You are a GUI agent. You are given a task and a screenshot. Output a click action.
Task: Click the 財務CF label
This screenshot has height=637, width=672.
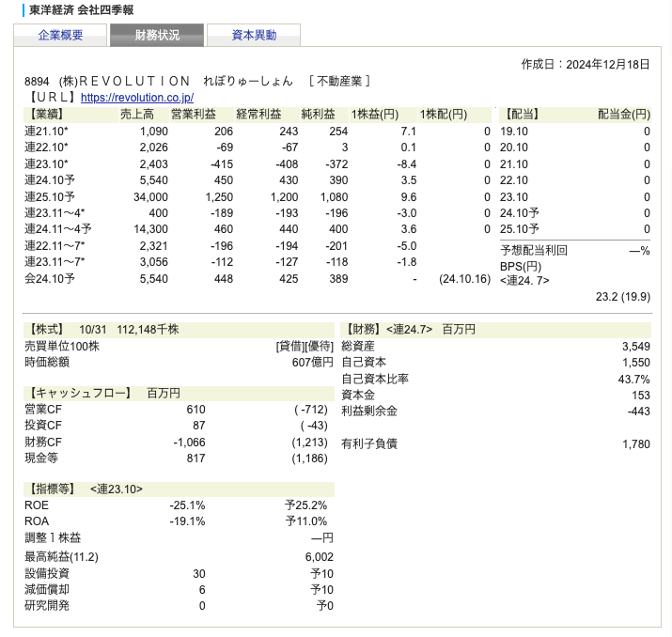coord(43,443)
